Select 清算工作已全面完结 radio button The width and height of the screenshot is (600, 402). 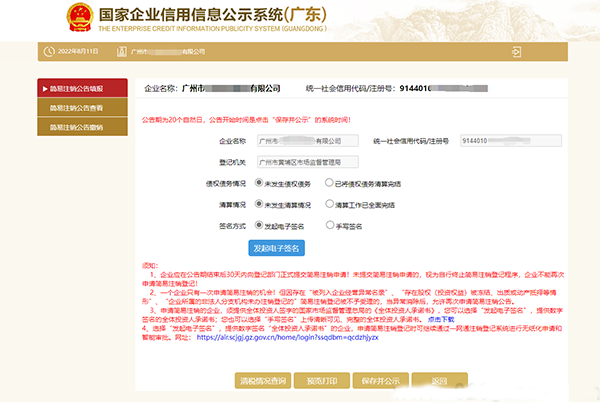tap(329, 204)
